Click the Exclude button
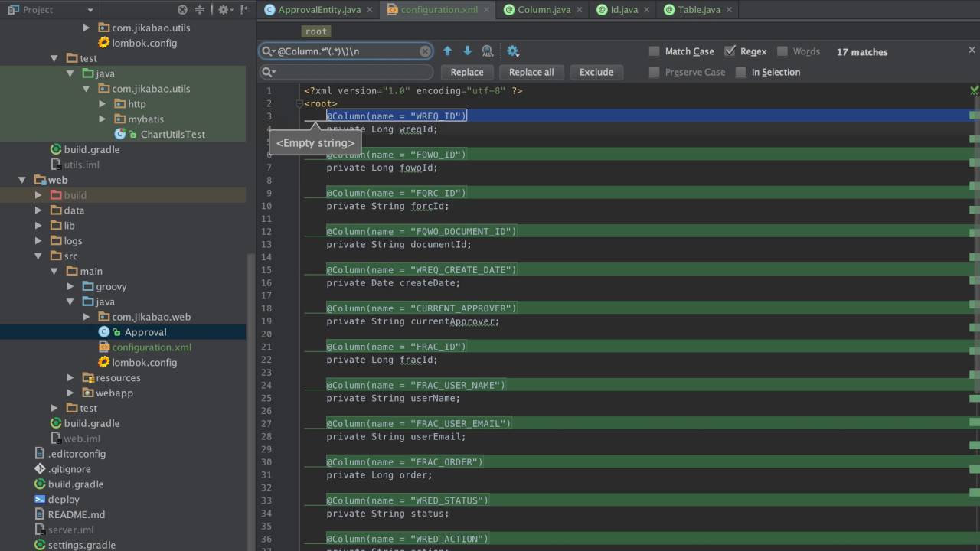This screenshot has width=980, height=551. 596,72
